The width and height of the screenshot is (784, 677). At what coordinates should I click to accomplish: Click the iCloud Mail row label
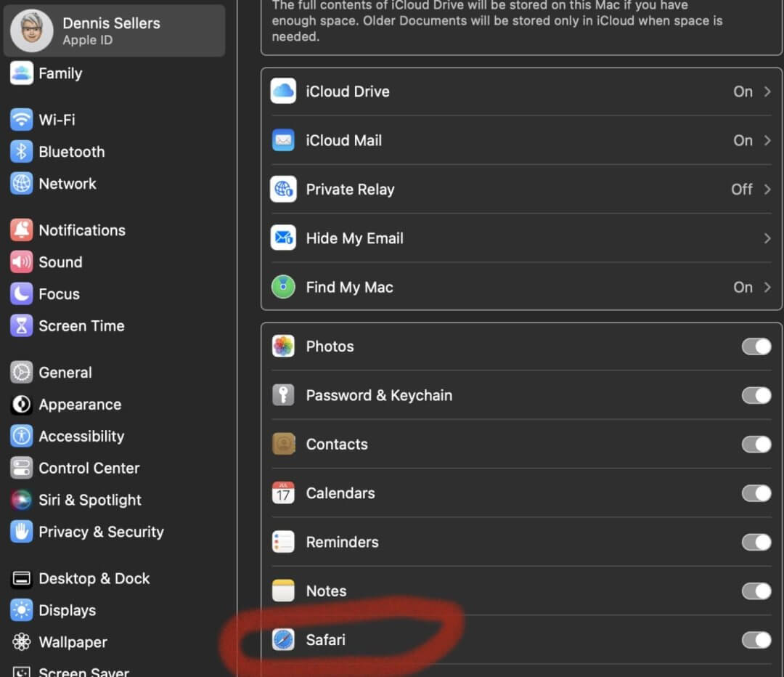pyautogui.click(x=343, y=141)
